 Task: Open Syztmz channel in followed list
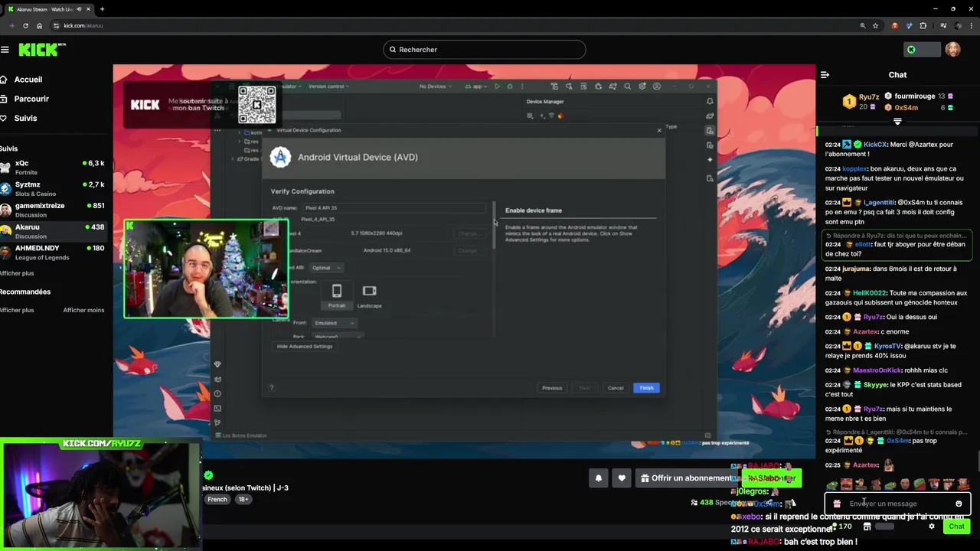tap(52, 189)
